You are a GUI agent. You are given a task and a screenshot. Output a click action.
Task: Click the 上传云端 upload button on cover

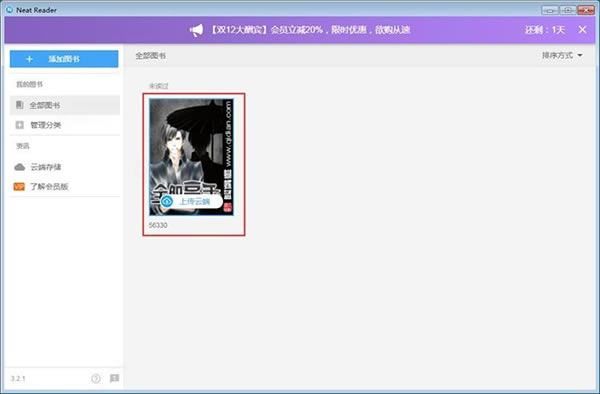[191, 201]
